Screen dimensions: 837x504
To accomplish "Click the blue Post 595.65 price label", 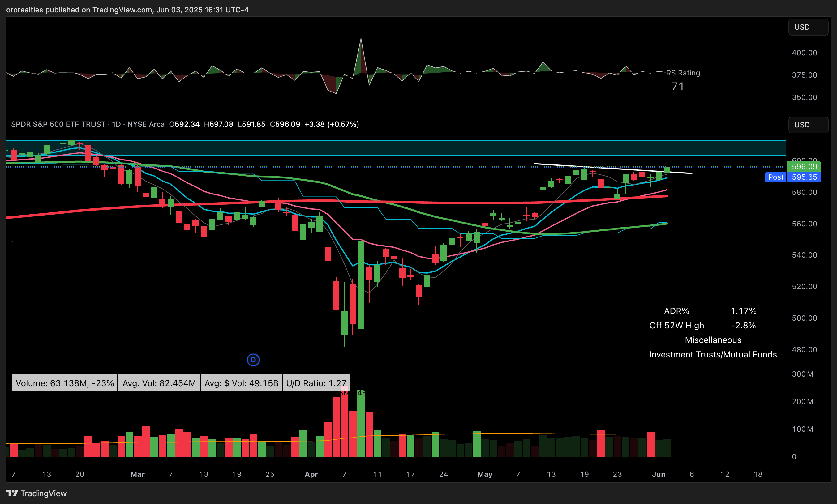I will (x=793, y=177).
